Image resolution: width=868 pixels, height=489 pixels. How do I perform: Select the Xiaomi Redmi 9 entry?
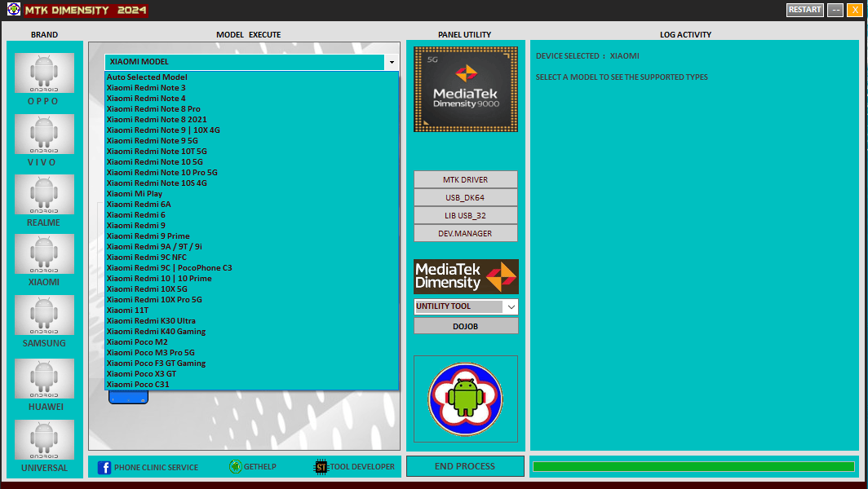251,225
